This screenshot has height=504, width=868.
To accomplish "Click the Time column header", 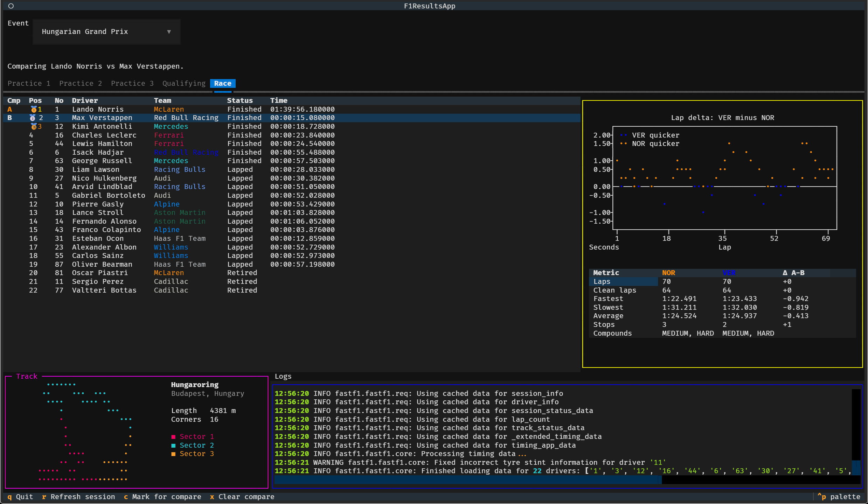I will pyautogui.click(x=279, y=100).
